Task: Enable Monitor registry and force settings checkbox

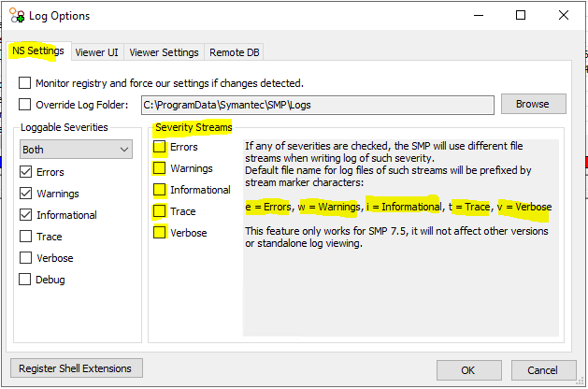Action: click(24, 83)
